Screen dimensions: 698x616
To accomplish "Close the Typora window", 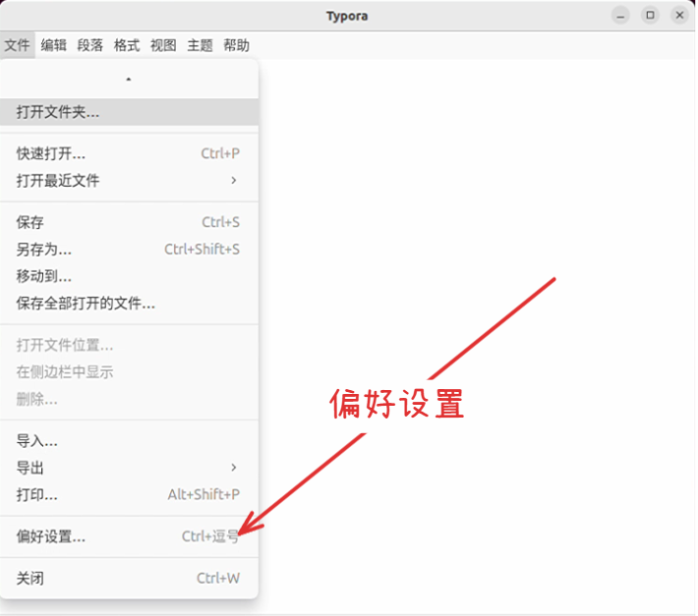I will [679, 16].
